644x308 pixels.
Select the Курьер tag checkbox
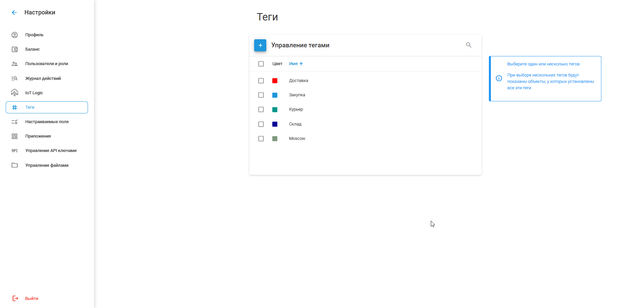261,110
